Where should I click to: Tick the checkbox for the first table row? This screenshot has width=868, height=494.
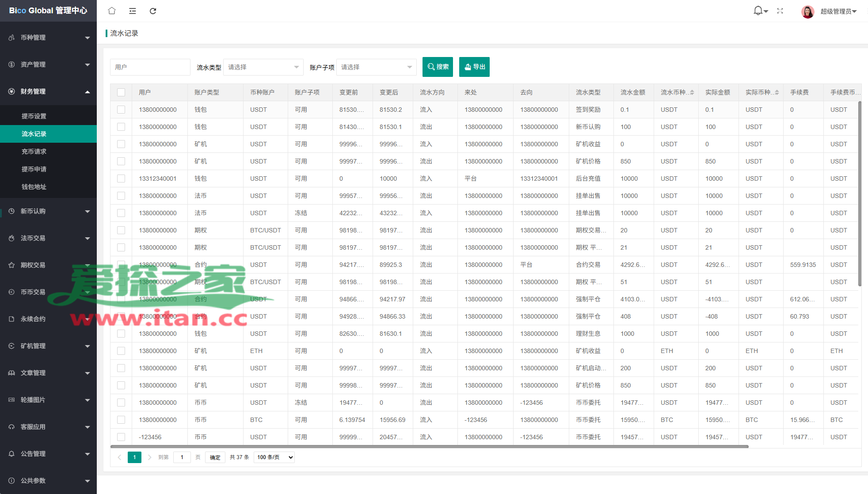pyautogui.click(x=121, y=110)
